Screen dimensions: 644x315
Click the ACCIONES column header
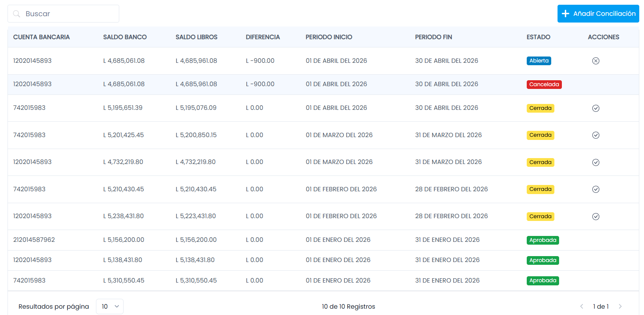[x=603, y=37]
